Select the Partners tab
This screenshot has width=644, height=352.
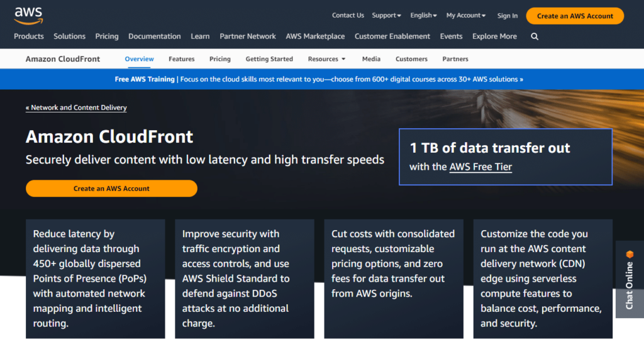(455, 59)
